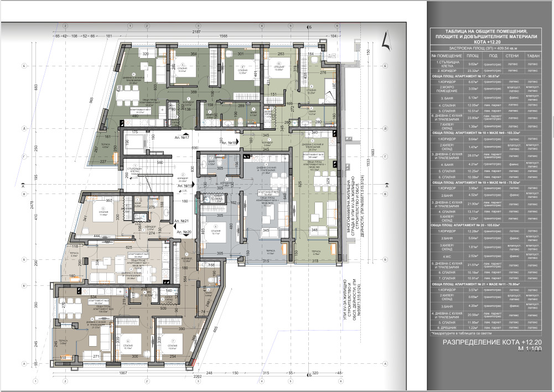Select the РАЗПРЕДЕЛЕНИЕ КОТА +12.20 title
Viewport: 554px width, 392px height.
pos(485,343)
